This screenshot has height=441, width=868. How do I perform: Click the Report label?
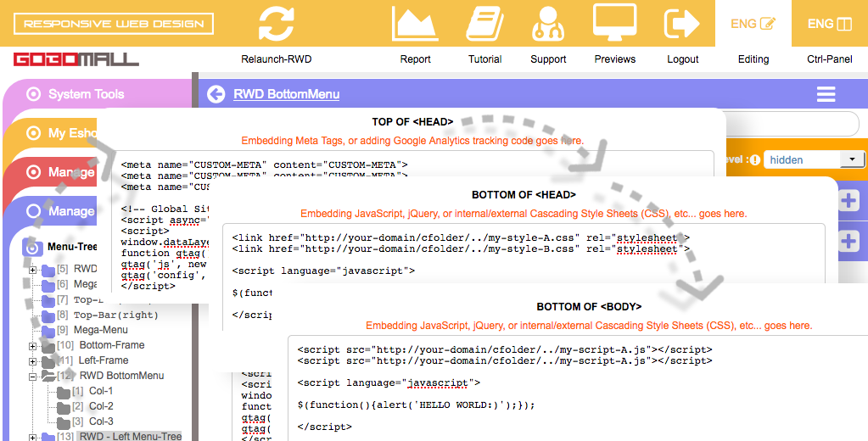coord(415,59)
